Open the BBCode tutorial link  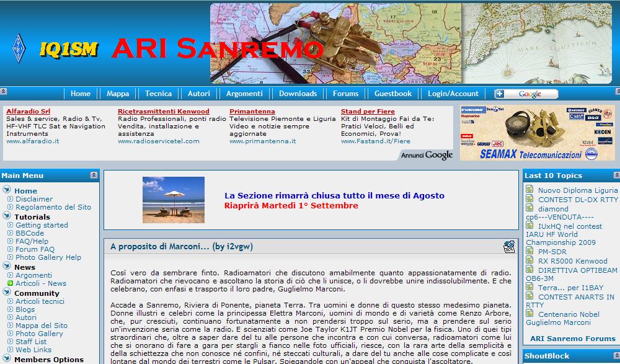30,233
